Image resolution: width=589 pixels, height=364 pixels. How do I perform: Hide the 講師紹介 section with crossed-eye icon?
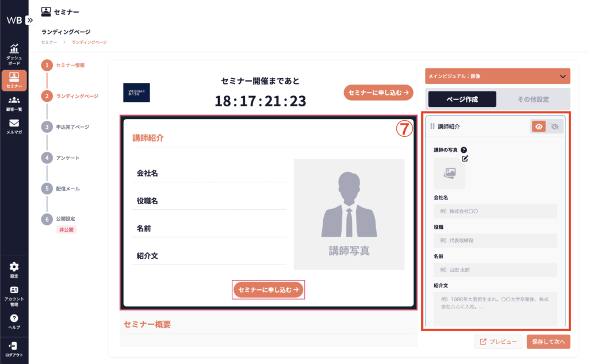[x=554, y=127]
